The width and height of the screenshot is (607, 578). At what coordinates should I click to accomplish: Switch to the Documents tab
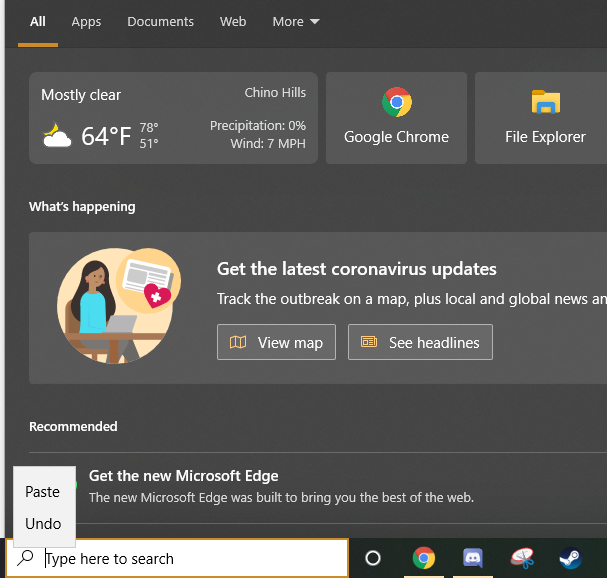[x=160, y=22]
